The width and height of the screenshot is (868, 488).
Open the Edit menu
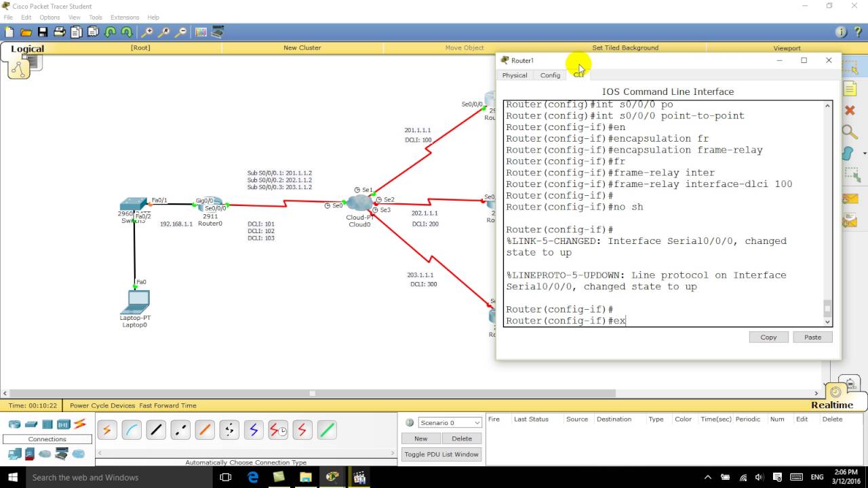click(26, 17)
